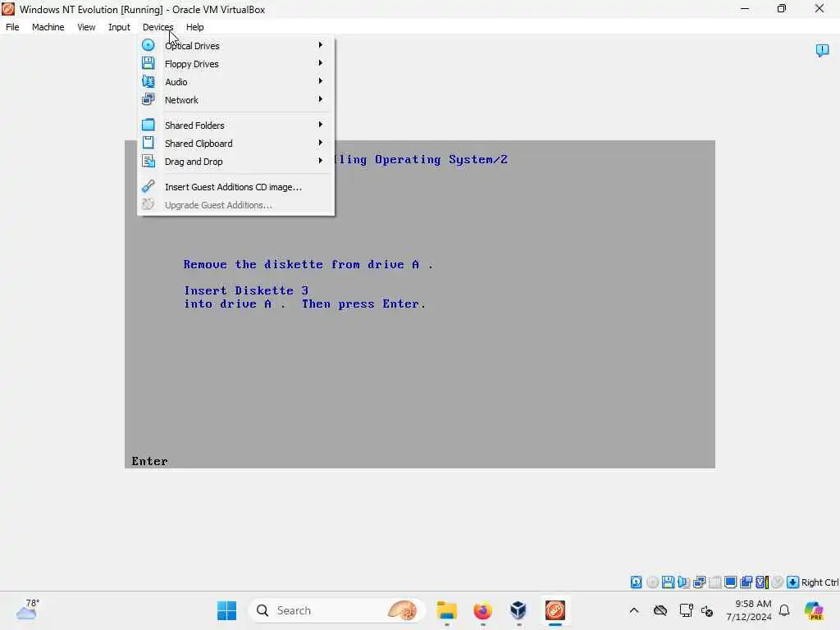Click the grayed USB status bar indicator
840x630 pixels.
(714, 582)
